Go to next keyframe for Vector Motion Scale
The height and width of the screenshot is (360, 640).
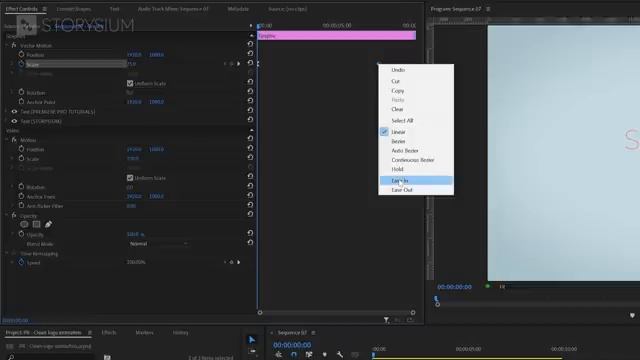tap(239, 64)
